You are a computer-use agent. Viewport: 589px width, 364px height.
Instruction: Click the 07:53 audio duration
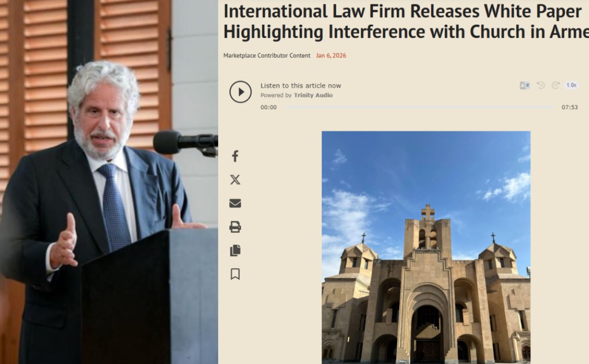tap(569, 107)
